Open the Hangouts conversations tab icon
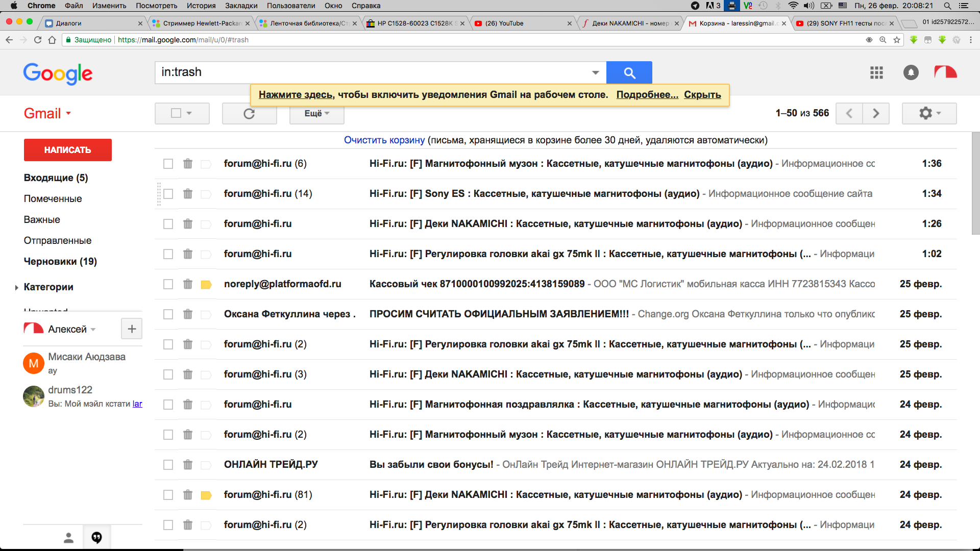Viewport: 980px width, 551px height. click(96, 537)
